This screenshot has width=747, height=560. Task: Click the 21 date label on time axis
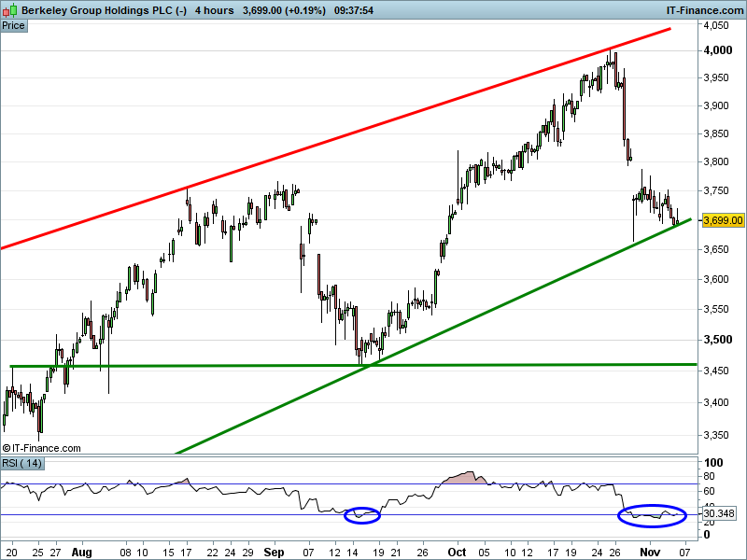(396, 553)
